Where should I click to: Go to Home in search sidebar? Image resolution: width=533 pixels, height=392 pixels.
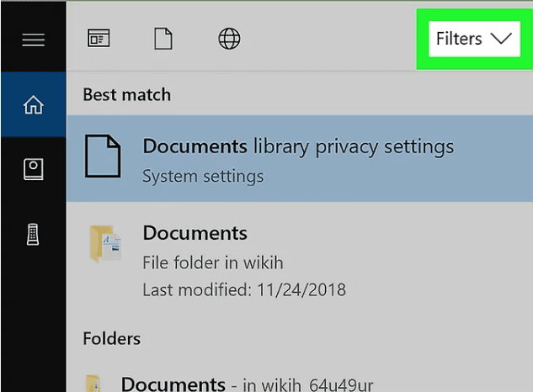(33, 106)
